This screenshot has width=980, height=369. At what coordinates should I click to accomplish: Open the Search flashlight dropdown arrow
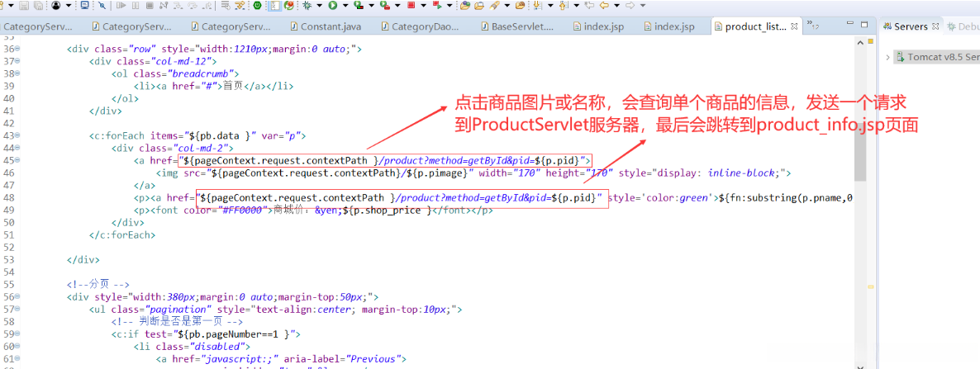pos(507,5)
